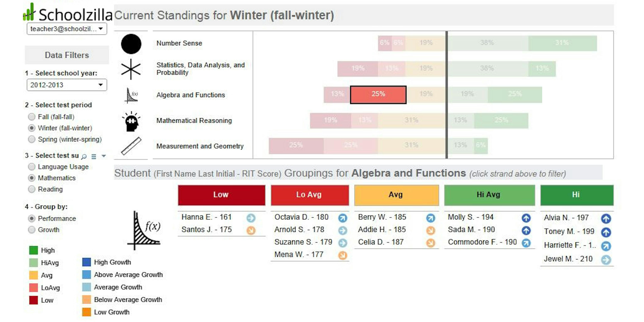Click the highlighted 25% LoAvg bar segment
This screenshot has width=644, height=322.
(378, 95)
